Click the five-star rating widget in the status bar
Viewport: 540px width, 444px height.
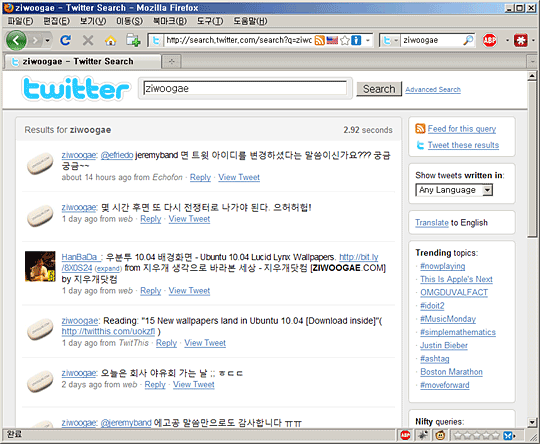(x=476, y=436)
